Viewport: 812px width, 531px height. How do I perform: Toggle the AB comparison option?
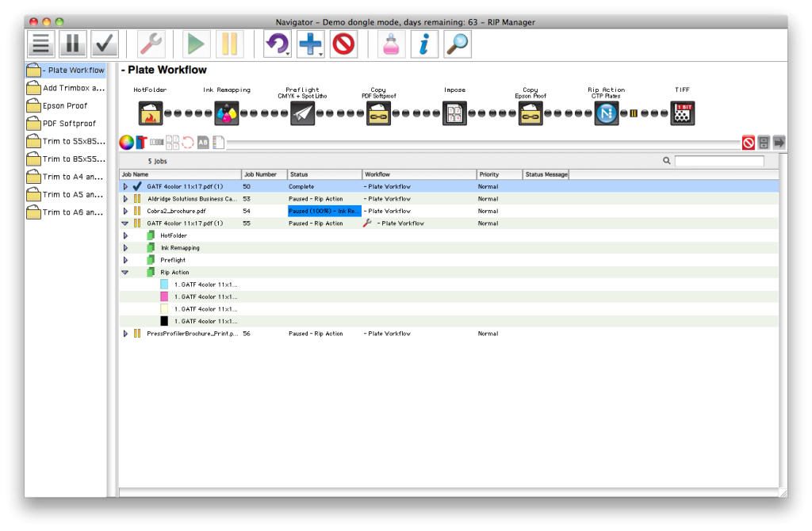[202, 142]
